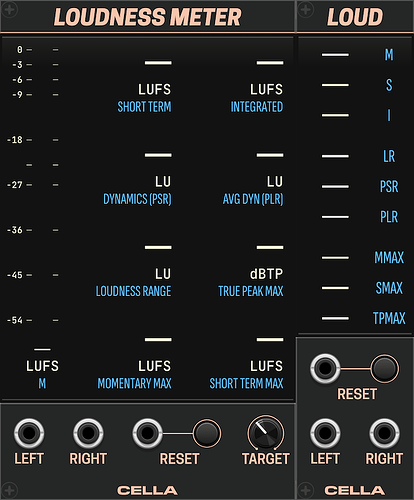Click the SMAX readout label in Loud module
The height and width of the screenshot is (500, 414).
(x=389, y=288)
